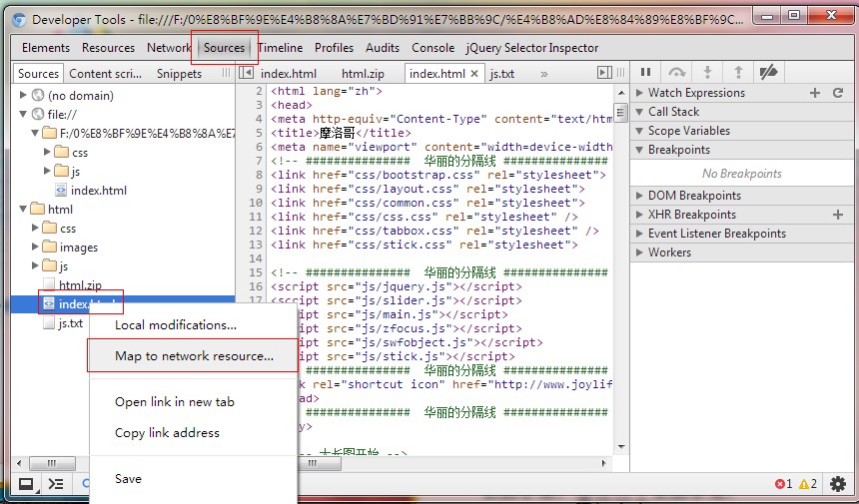Screen dimensions: 859x504
Task: Select index.html under file:// folder
Action: [99, 191]
